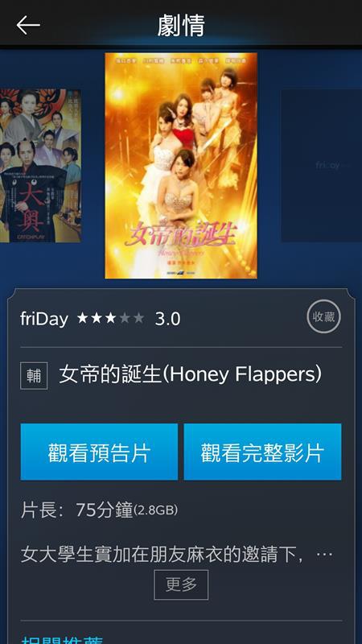The width and height of the screenshot is (362, 644).
Task: Tap the friDay rating source label
Action: click(x=44, y=319)
